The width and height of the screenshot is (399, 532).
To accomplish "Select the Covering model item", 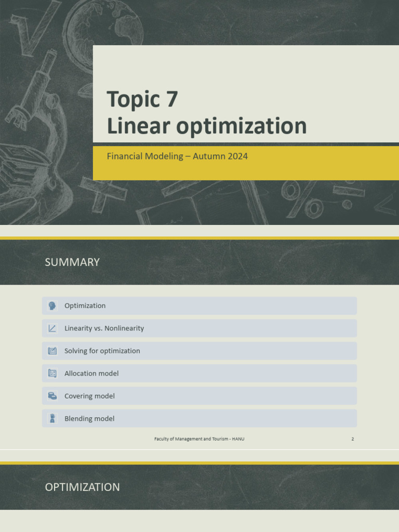I will point(199,396).
